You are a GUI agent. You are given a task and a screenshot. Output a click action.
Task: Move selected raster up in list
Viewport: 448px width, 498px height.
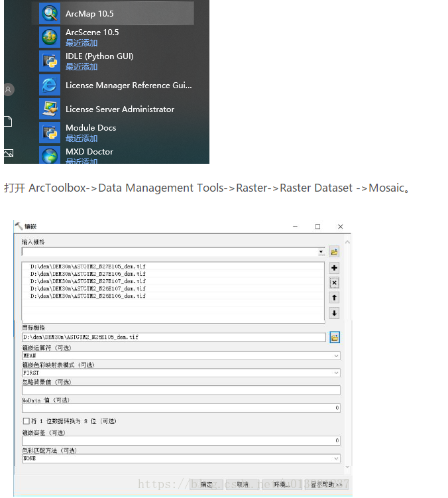point(334,298)
